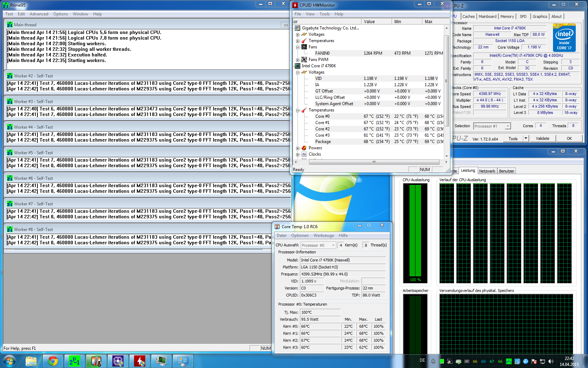Screen dimensions: 588x368
Task: Collapse the Fans node in HWMonitor
Action: coord(297,47)
